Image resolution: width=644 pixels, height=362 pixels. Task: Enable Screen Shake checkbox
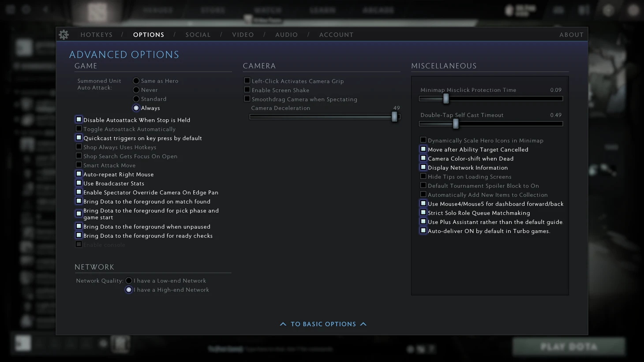point(247,90)
